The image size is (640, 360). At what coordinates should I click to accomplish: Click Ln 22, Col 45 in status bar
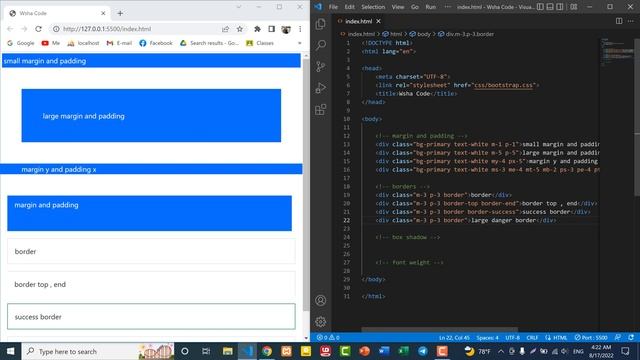click(x=454, y=338)
